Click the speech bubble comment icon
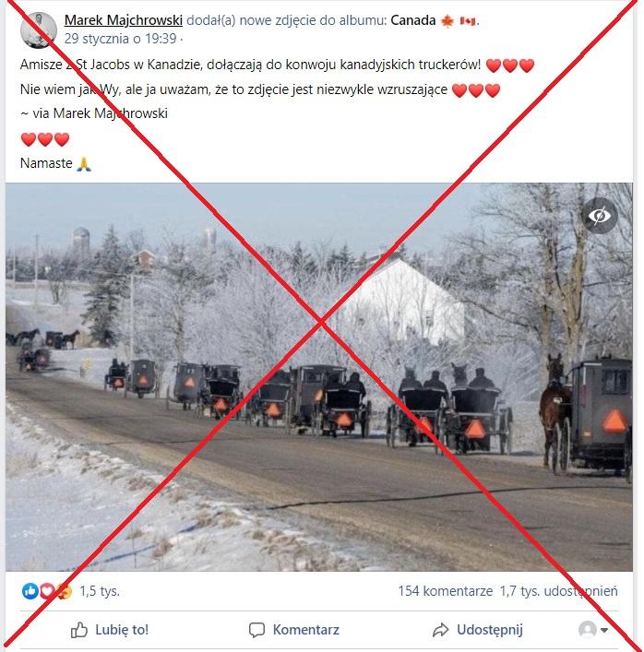The width and height of the screenshot is (644, 652). point(256,630)
